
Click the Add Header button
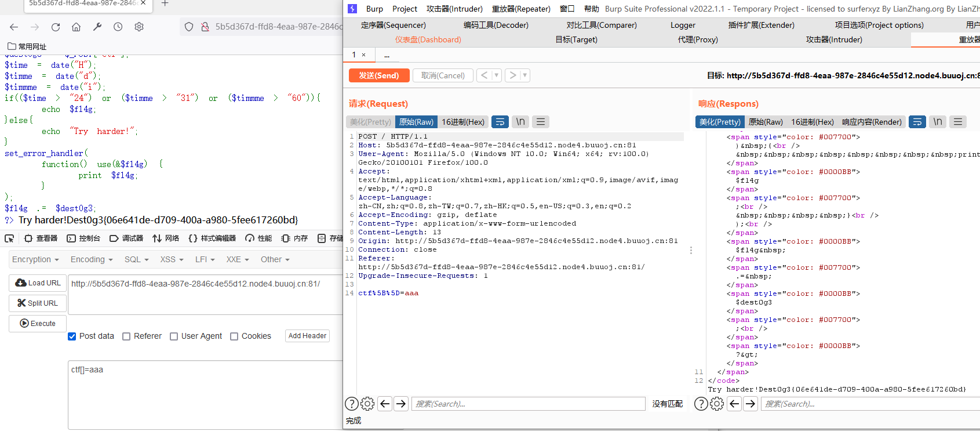[307, 336]
